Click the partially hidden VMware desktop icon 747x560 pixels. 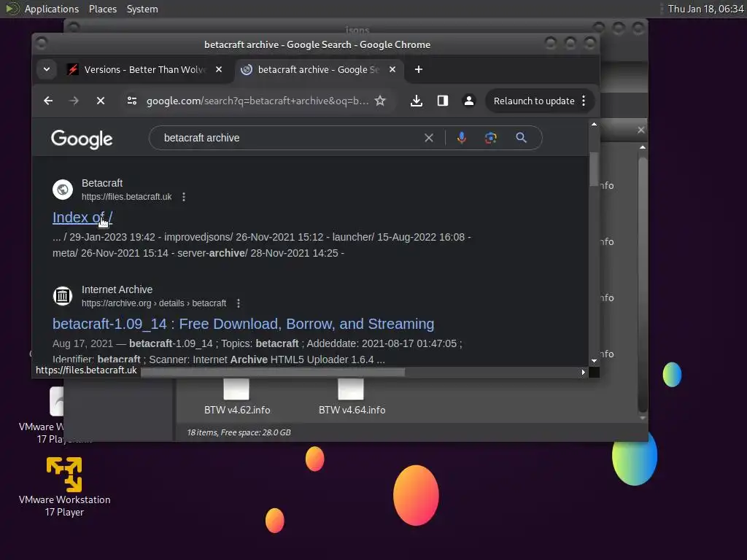(x=57, y=401)
